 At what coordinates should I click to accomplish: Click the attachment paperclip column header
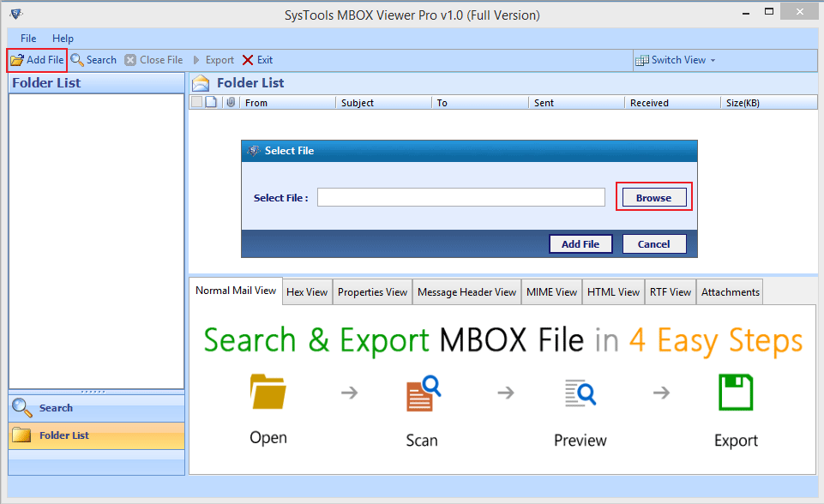click(x=231, y=102)
